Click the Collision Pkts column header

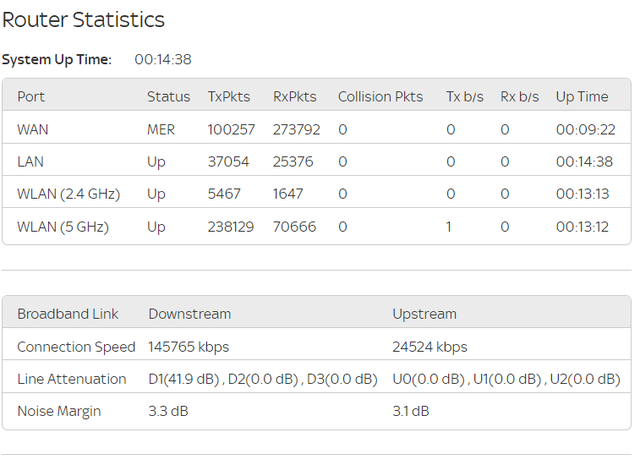tap(380, 97)
